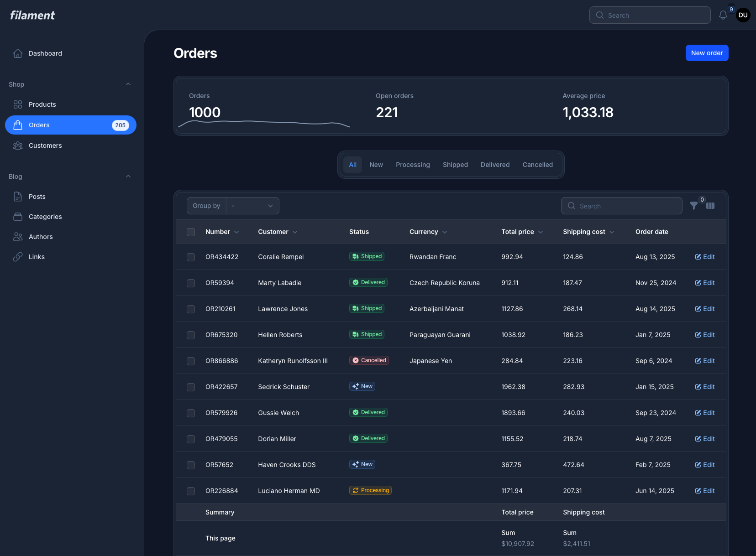The height and width of the screenshot is (556, 756).
Task: Click the table filter funnel icon
Action: pos(693,206)
